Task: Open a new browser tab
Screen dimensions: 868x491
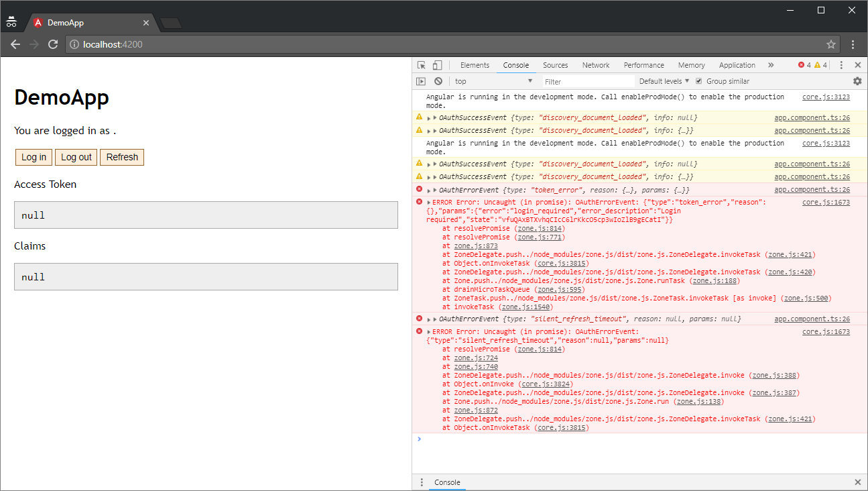Action: click(172, 23)
